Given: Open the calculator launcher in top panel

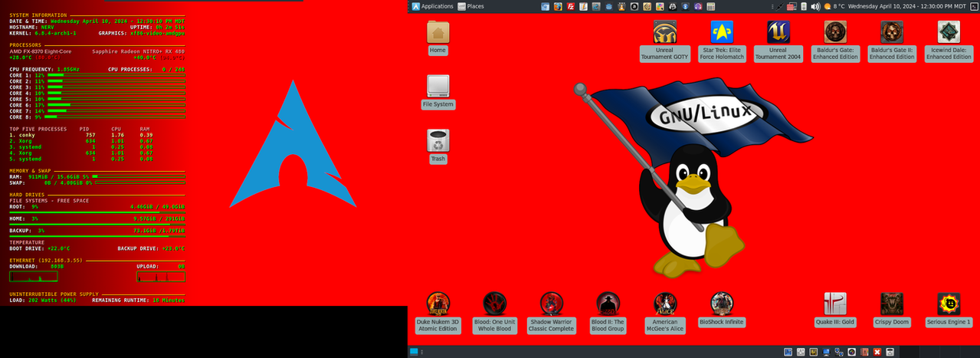Looking at the screenshot, I should coord(711,6).
